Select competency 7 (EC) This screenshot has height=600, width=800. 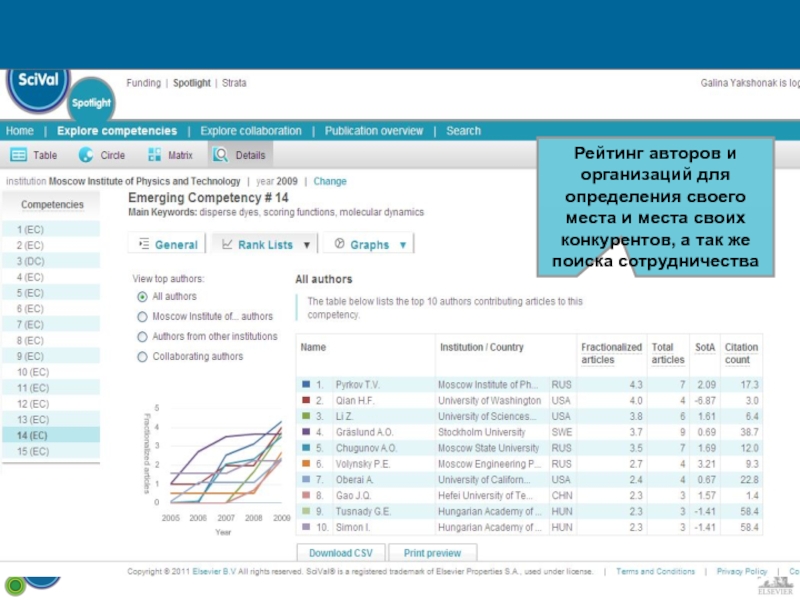(51, 324)
